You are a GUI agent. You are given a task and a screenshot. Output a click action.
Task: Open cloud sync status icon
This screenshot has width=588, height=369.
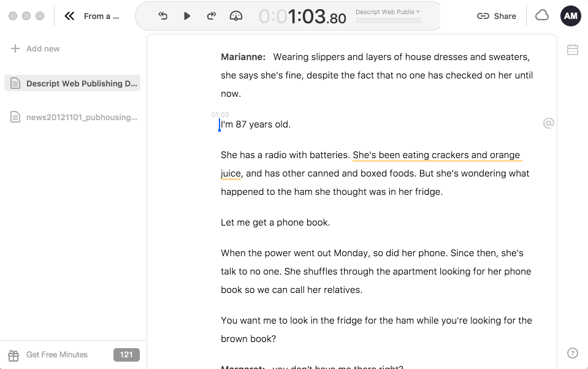(542, 16)
